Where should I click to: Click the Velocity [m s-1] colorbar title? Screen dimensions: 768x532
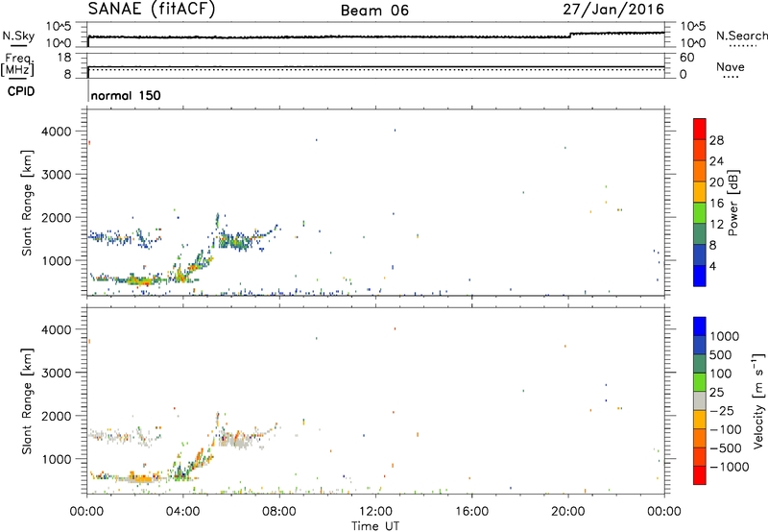758,400
